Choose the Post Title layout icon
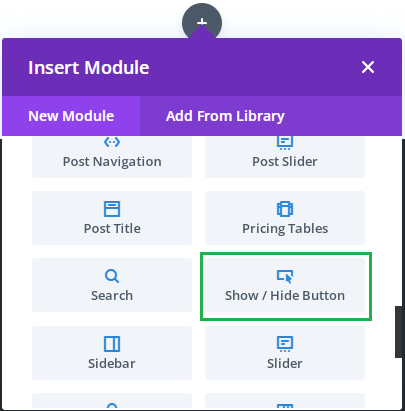This screenshot has height=411, width=405. 112,209
